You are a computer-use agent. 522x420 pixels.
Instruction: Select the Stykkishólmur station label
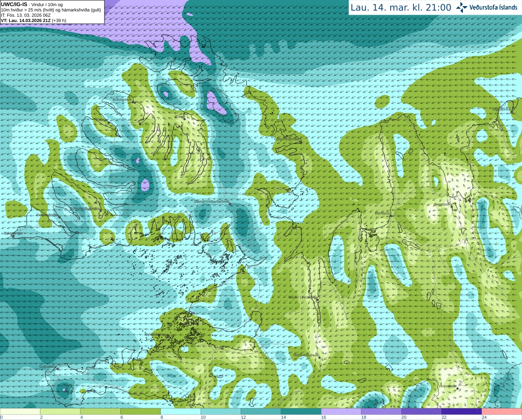tap(156, 334)
